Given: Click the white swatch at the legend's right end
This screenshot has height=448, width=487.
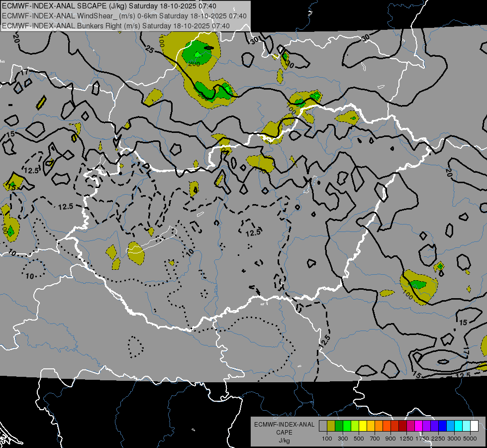Looking at the screenshot, I should (x=474, y=426).
